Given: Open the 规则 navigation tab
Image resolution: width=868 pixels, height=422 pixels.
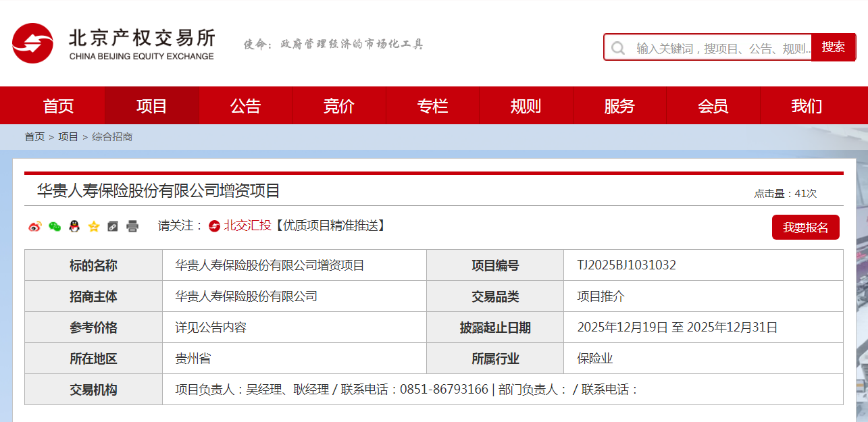Looking at the screenshot, I should pos(526,105).
